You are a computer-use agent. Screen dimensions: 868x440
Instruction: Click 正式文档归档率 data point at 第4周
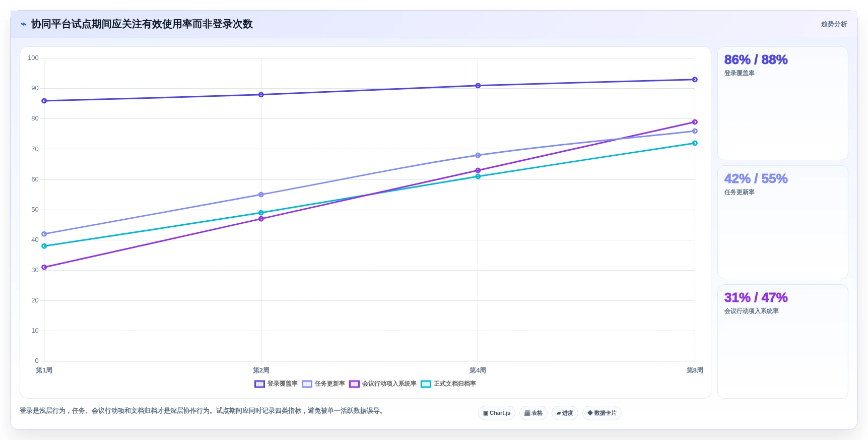pyautogui.click(x=478, y=176)
